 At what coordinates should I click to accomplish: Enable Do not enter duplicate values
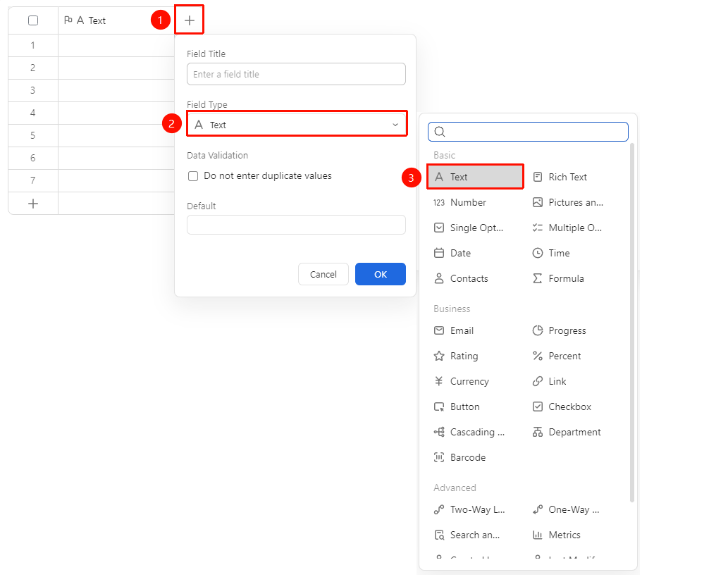(x=193, y=176)
